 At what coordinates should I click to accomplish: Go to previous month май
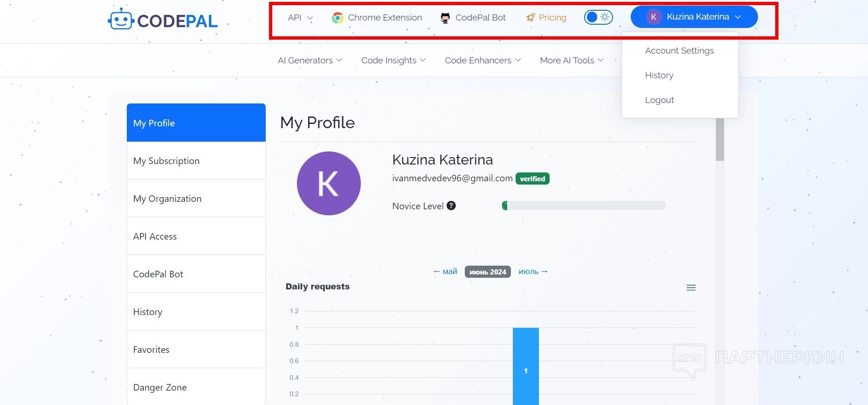coord(445,271)
